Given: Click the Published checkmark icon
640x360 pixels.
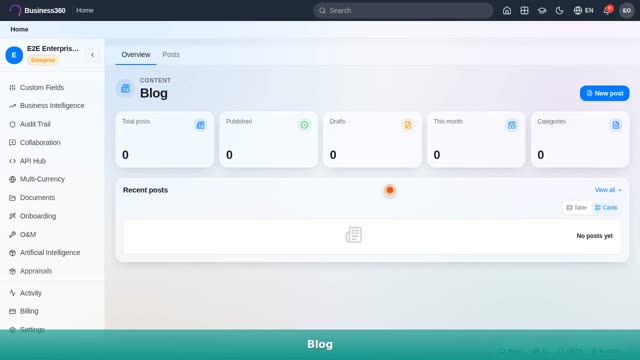Looking at the screenshot, I should tap(304, 125).
